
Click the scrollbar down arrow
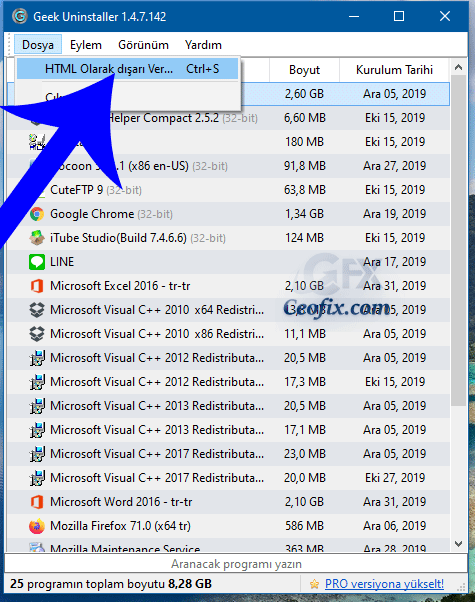point(458,544)
